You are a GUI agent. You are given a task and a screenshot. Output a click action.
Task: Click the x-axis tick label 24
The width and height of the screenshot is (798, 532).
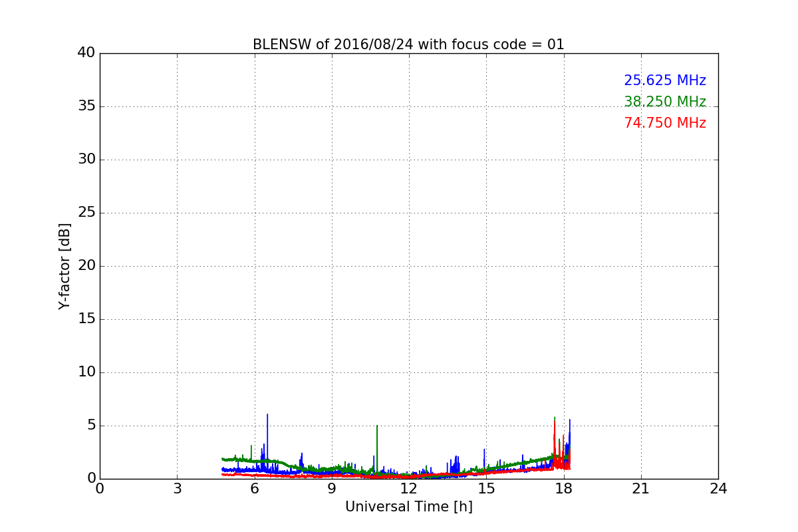[718, 489]
